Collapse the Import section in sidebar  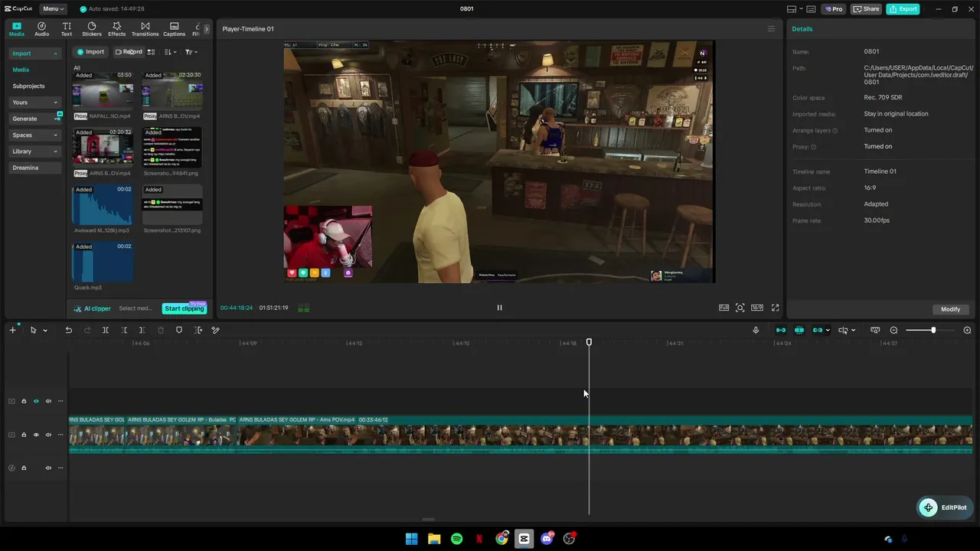point(55,54)
